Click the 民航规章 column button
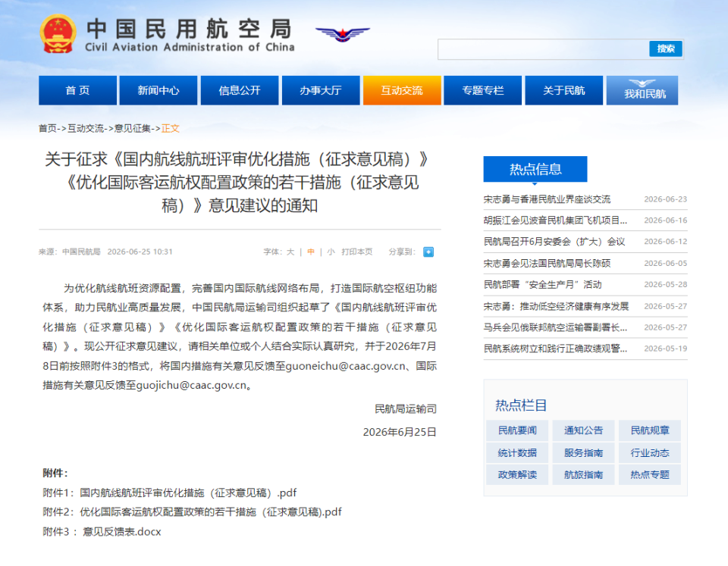The width and height of the screenshot is (728, 566). point(650,430)
